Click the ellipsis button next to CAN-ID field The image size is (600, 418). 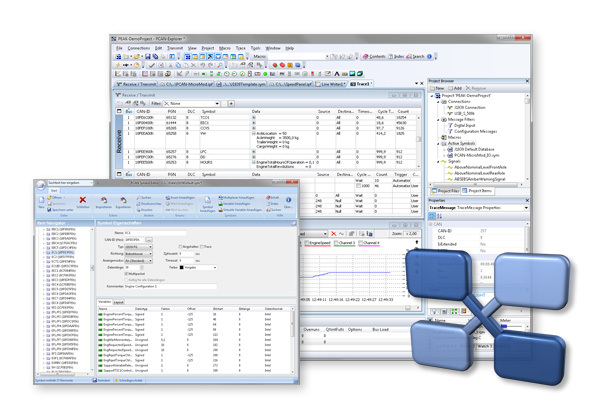149,240
